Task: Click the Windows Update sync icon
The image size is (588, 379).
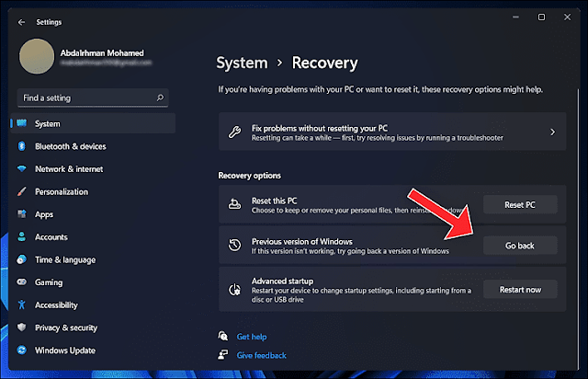Action: click(x=22, y=350)
